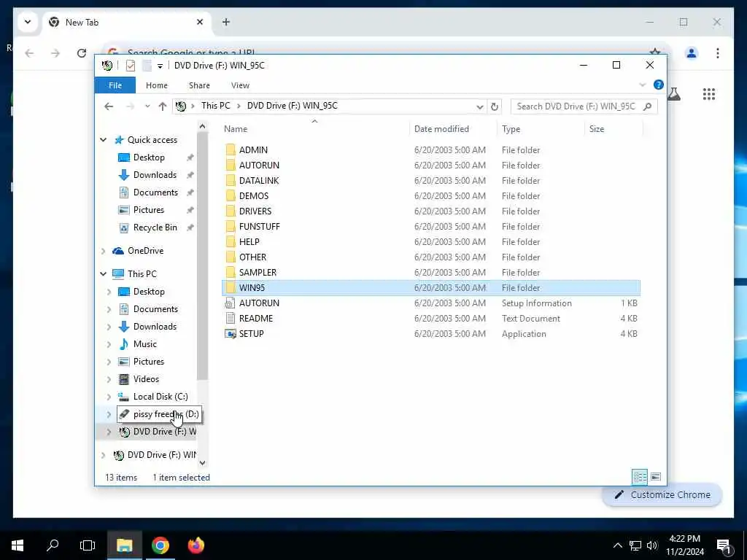Expand the OneDrive tree node
747x560 pixels.
(103, 251)
